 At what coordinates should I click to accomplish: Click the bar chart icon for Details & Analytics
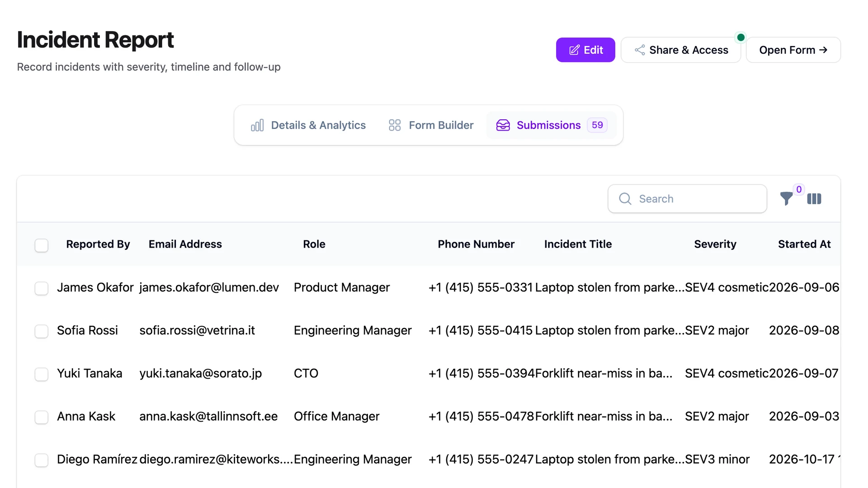click(257, 125)
